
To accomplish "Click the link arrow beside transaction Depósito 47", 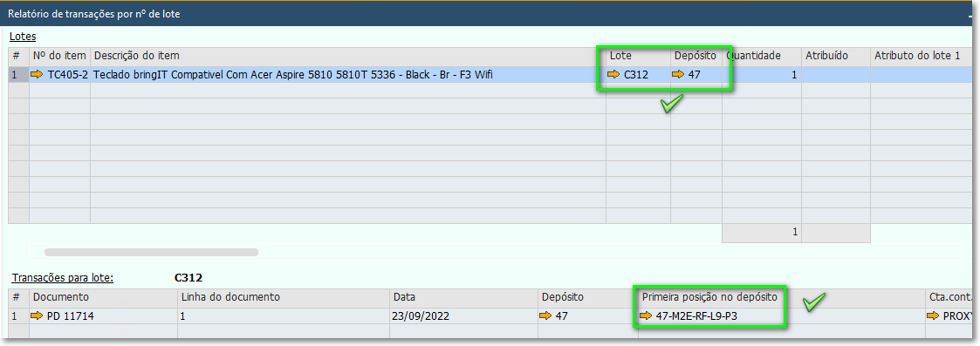I will pos(546,316).
